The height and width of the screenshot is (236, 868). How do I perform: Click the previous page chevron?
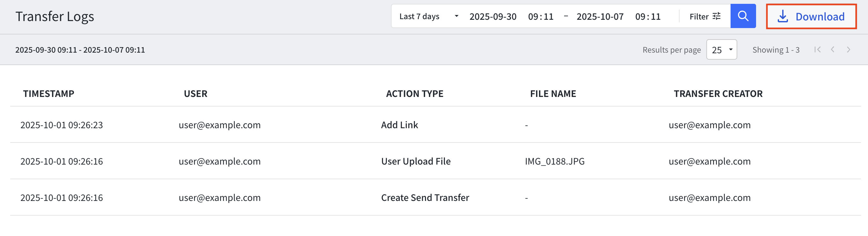[833, 49]
